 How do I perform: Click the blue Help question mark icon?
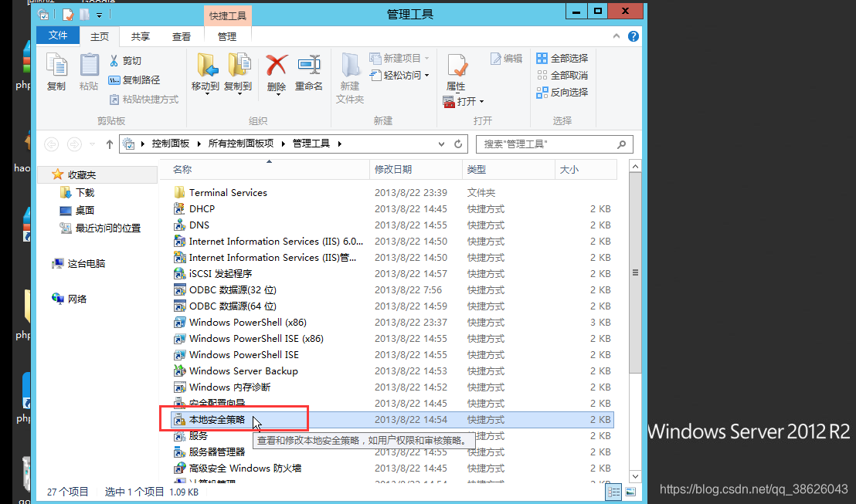click(634, 36)
